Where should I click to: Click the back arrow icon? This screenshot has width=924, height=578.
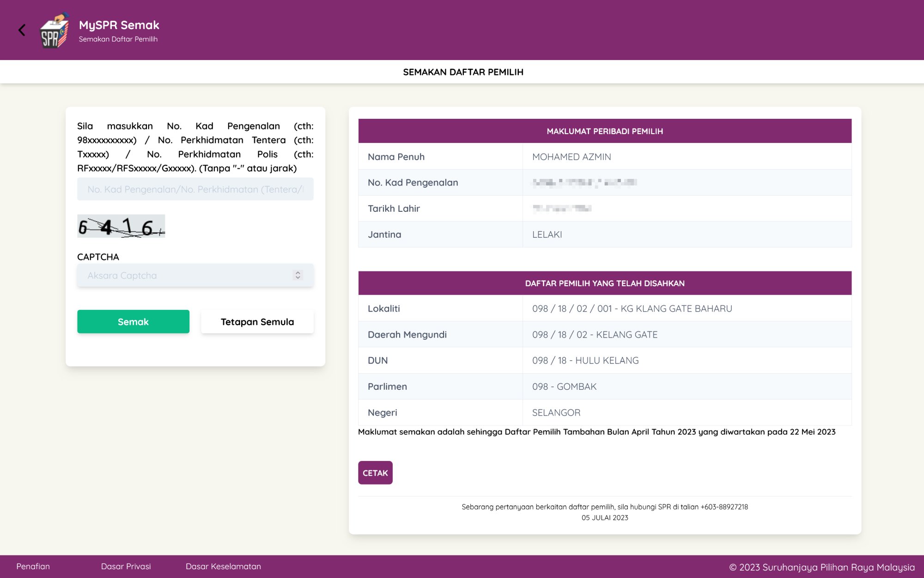22,30
